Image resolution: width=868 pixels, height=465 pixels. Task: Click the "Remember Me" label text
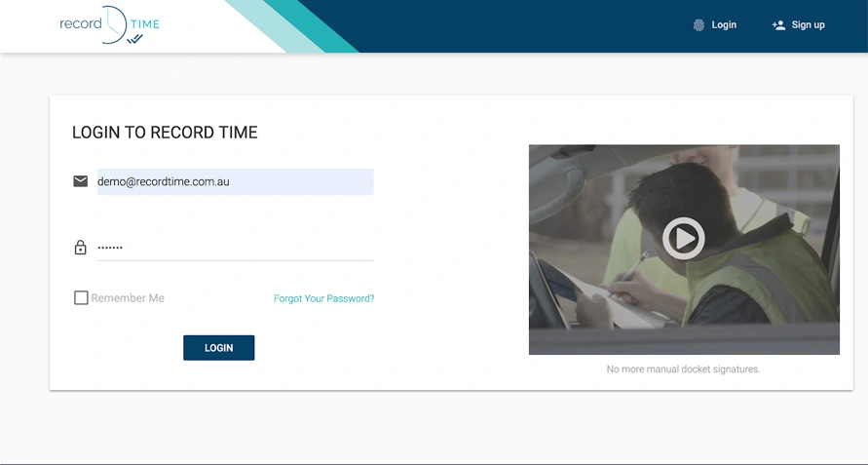[128, 298]
